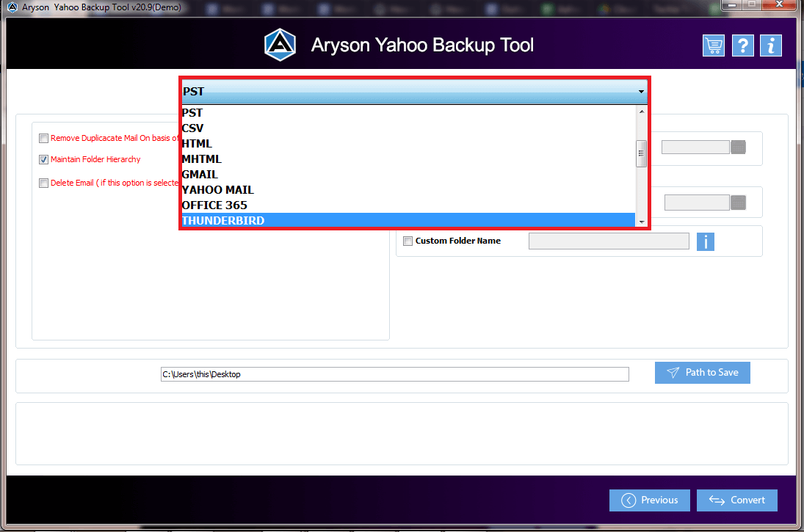
Task: Open the shopping cart purchase icon
Action: [x=713, y=45]
